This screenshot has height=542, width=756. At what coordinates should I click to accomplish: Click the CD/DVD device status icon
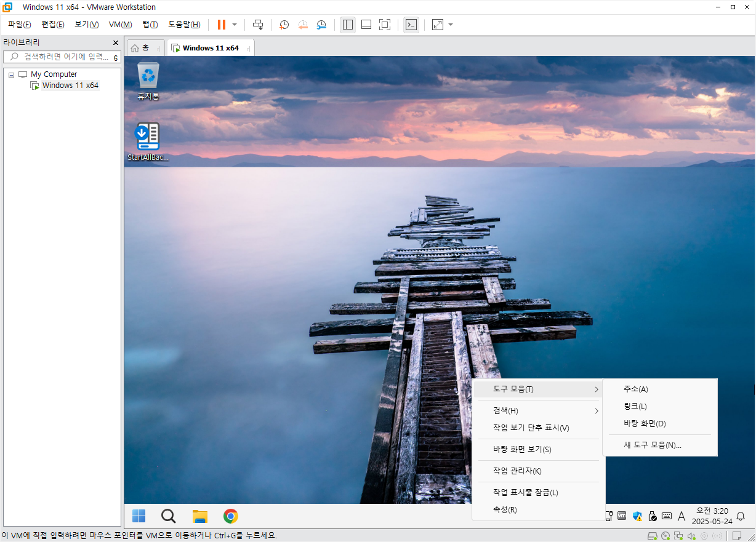tap(666, 536)
